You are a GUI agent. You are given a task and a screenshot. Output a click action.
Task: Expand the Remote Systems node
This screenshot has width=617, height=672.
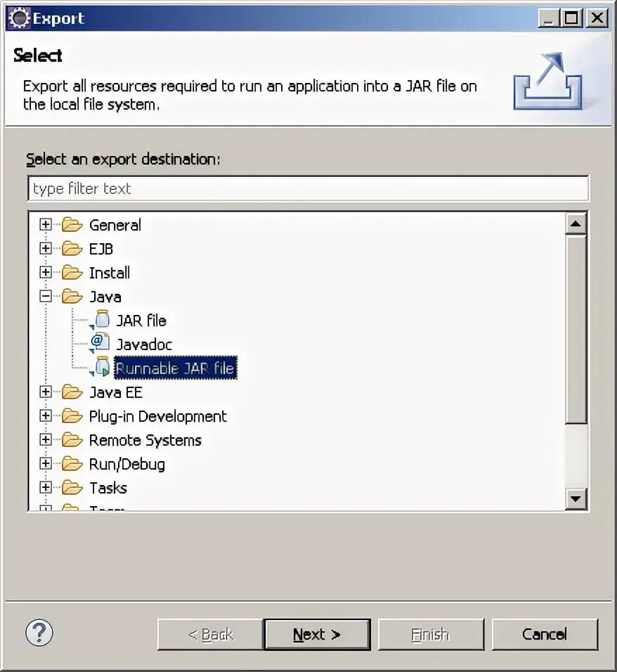(46, 440)
